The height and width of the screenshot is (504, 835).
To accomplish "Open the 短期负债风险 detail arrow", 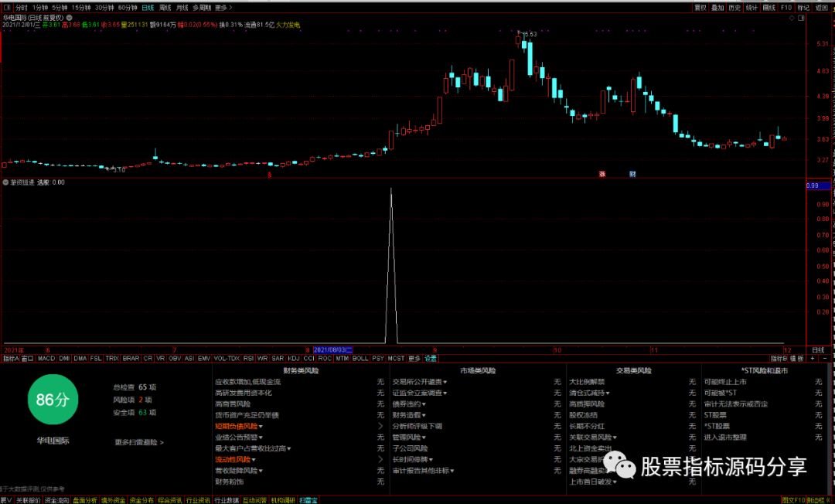I will coord(380,426).
